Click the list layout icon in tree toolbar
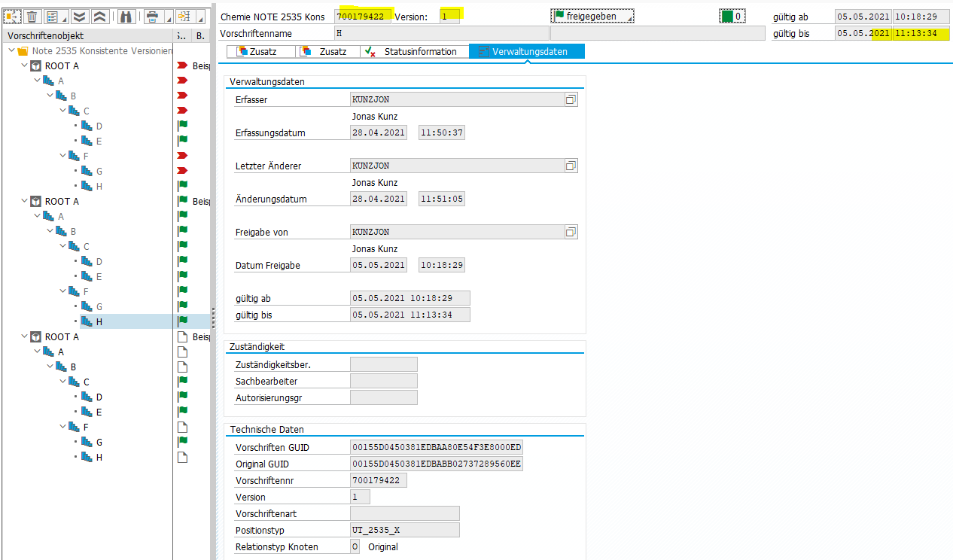Screen dimensions: 953x560 click(53, 17)
